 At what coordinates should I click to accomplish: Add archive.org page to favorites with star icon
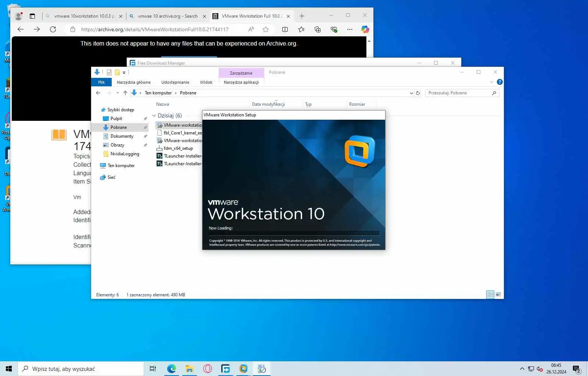click(x=266, y=29)
